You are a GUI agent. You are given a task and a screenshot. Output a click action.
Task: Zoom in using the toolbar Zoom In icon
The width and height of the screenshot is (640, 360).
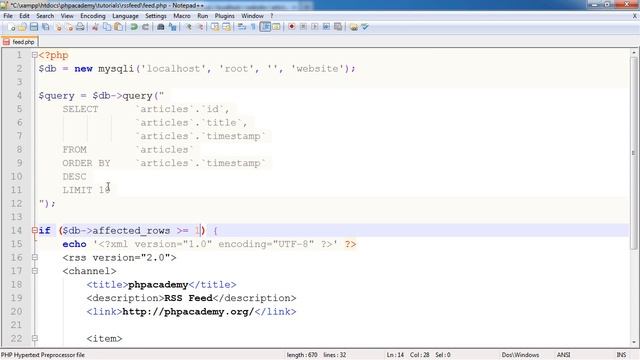[x=189, y=27]
